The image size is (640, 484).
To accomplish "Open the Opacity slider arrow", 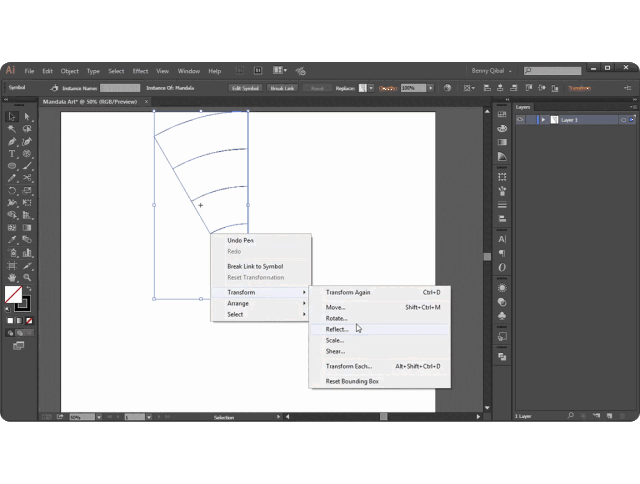I will tap(431, 88).
